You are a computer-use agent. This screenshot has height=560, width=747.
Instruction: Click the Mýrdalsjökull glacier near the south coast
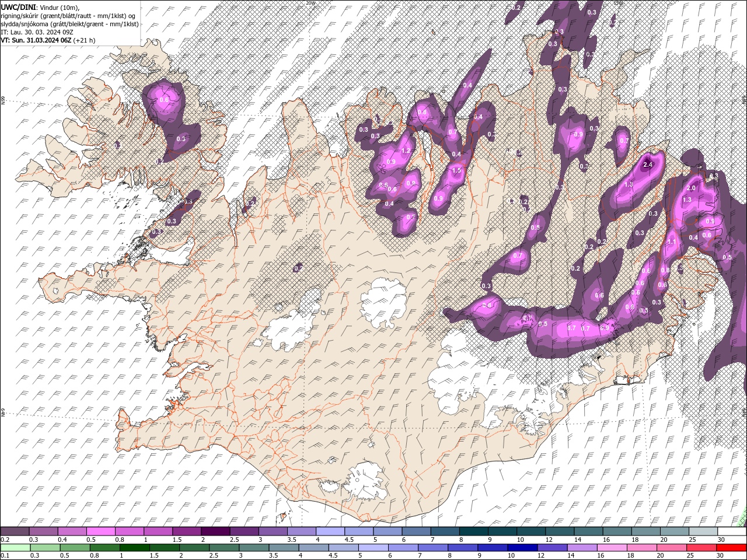(366, 482)
